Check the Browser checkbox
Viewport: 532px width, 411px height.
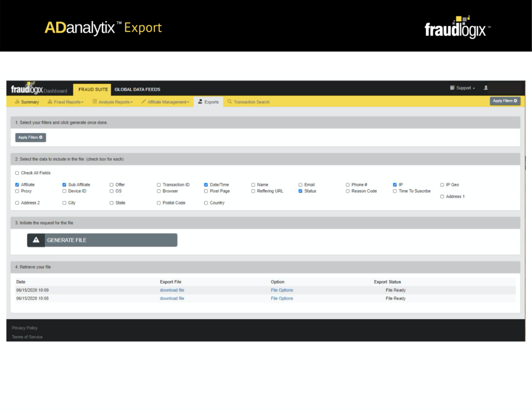158,191
